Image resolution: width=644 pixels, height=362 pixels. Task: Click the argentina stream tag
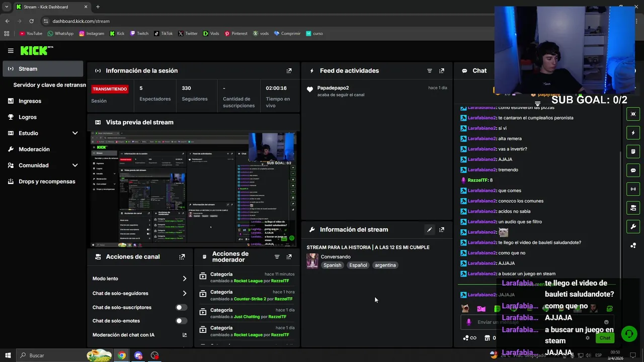(385, 265)
